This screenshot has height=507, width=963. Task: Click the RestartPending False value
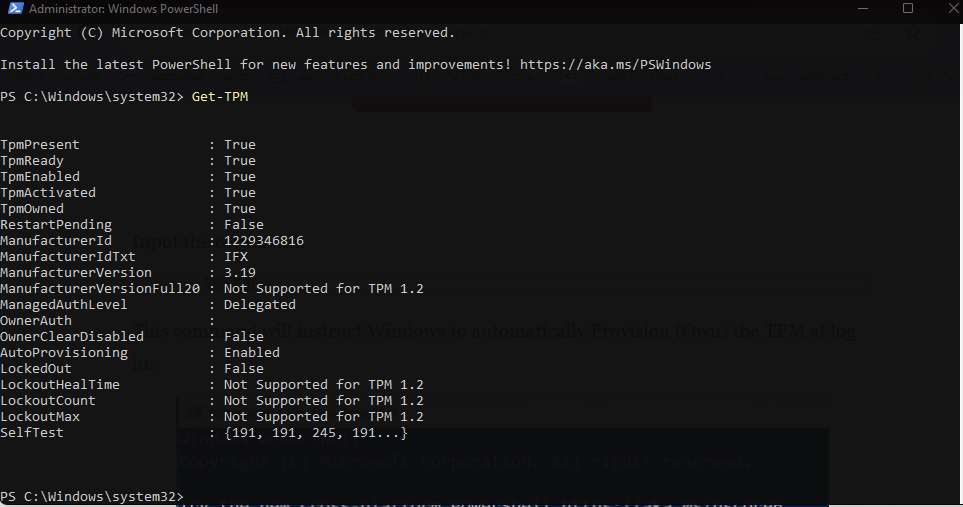pyautogui.click(x=244, y=224)
